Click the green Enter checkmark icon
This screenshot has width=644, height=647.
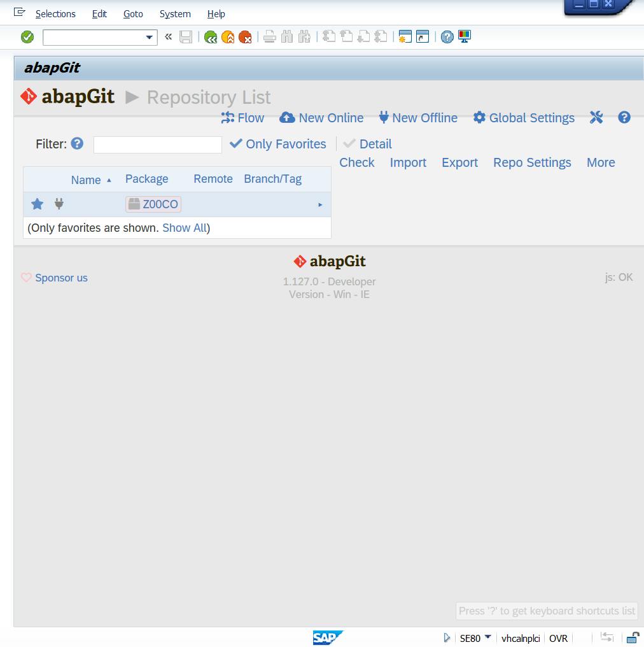pyautogui.click(x=27, y=37)
